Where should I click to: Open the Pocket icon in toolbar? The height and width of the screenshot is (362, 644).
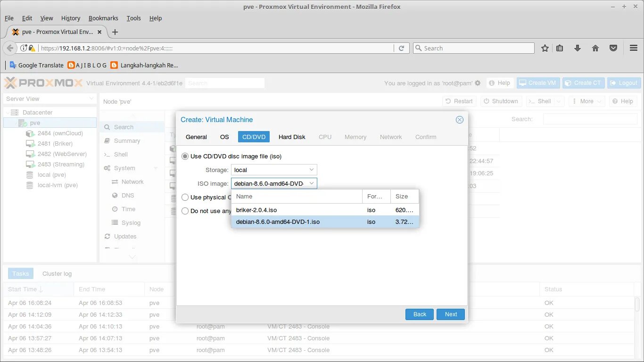coord(613,48)
